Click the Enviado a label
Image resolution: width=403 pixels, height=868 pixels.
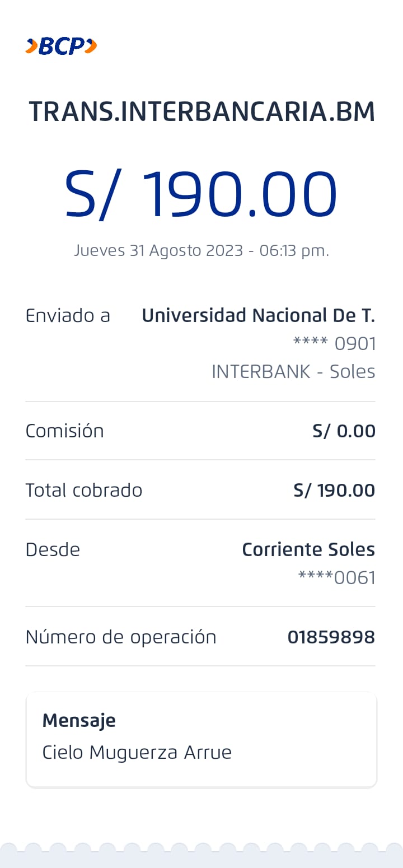pyautogui.click(x=68, y=316)
